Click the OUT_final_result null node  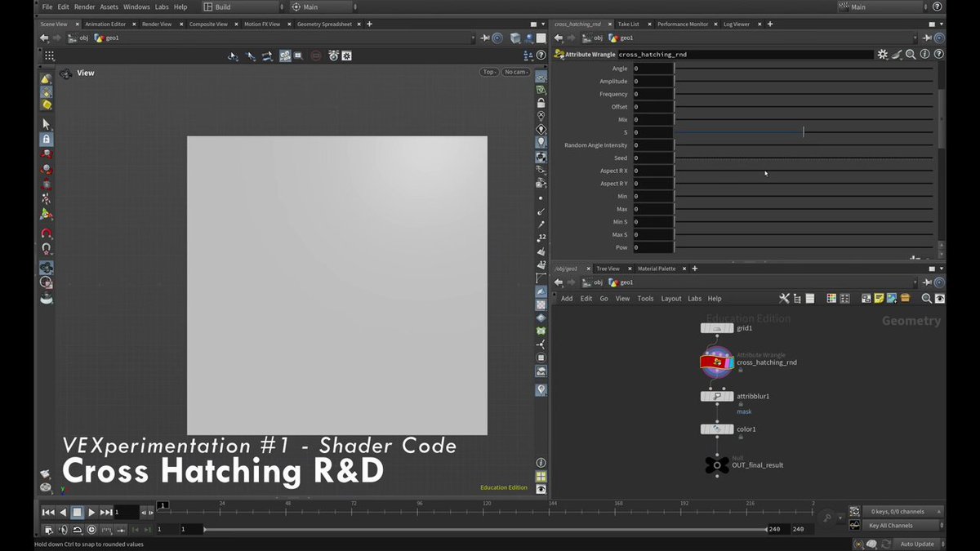tap(717, 464)
